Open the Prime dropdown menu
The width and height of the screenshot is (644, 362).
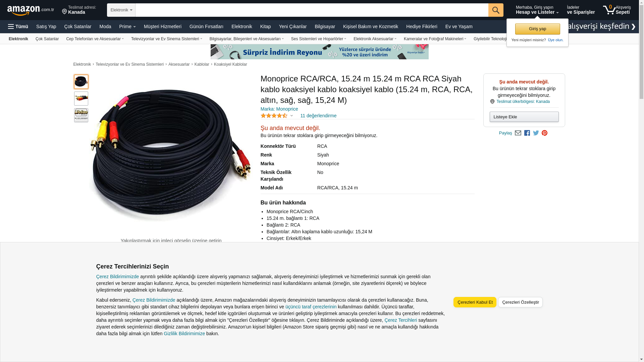[127, 26]
